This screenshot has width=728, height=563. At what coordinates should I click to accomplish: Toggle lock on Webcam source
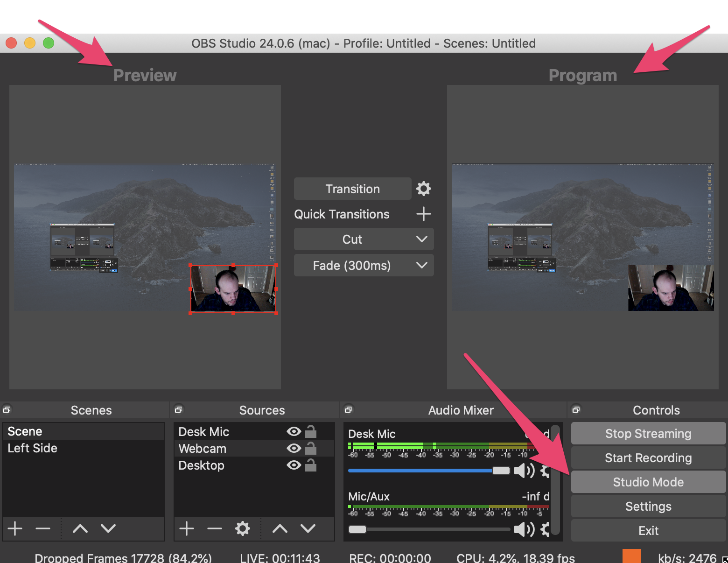click(311, 448)
